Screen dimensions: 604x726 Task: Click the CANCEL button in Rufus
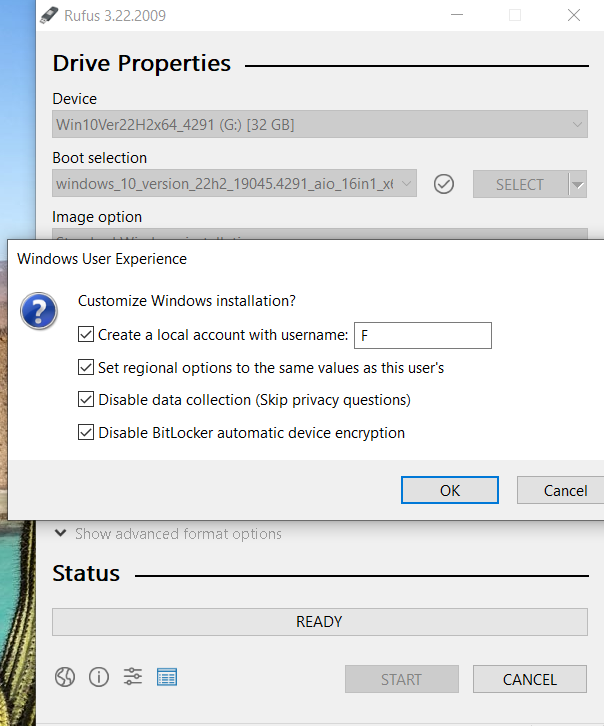tap(530, 679)
